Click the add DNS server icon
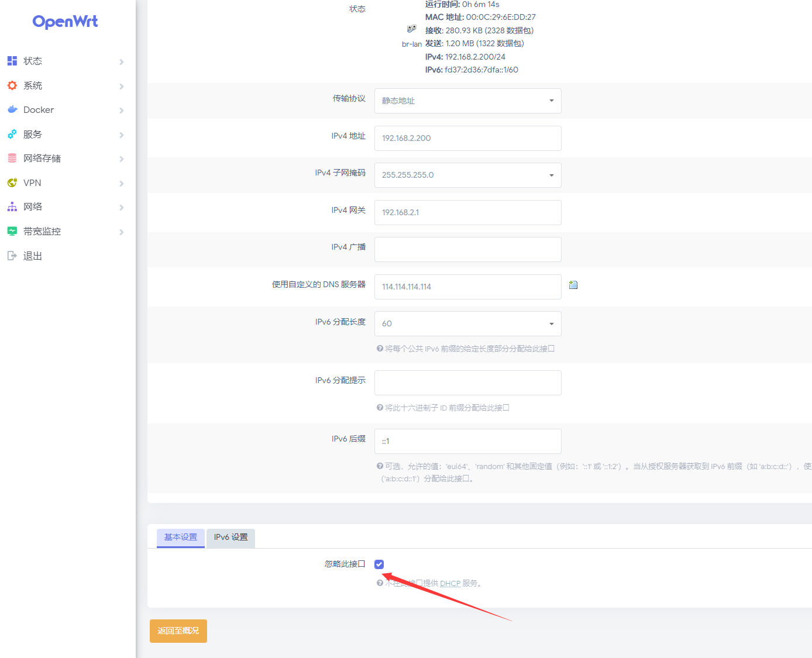Screen dimensions: 812x658 573,285
